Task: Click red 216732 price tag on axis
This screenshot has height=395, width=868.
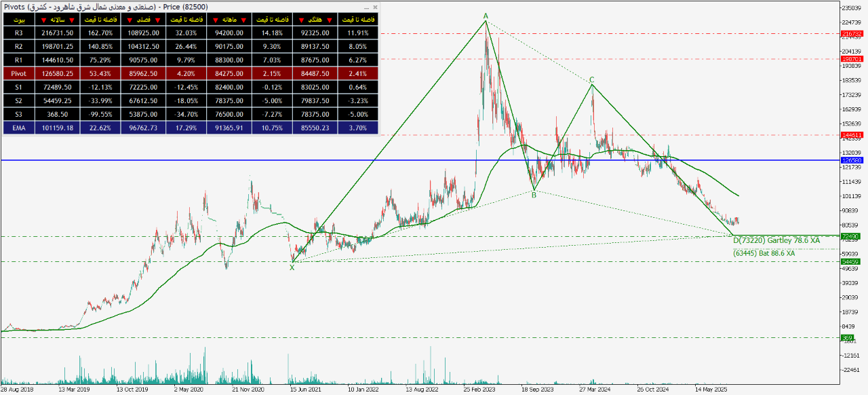Action: click(x=851, y=33)
